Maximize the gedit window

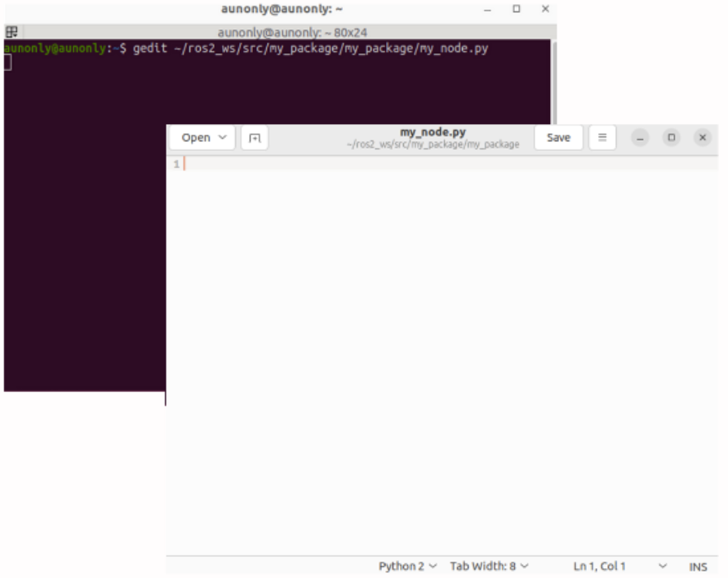click(x=672, y=138)
